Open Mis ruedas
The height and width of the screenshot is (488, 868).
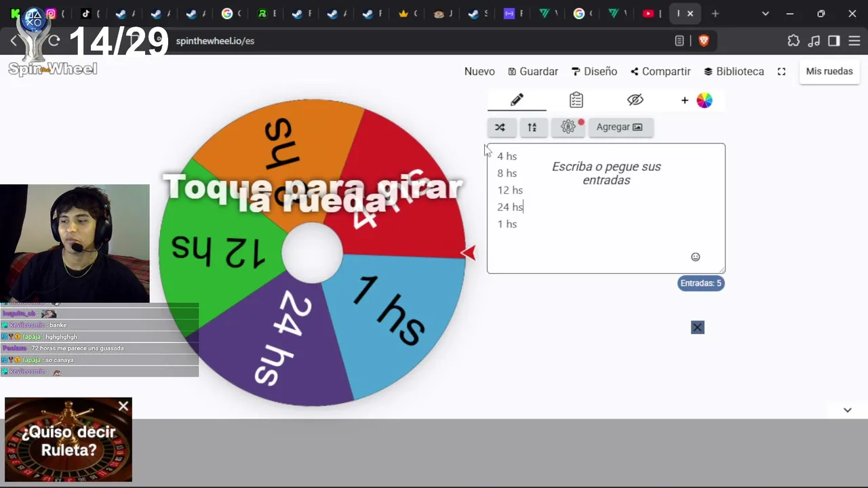829,71
